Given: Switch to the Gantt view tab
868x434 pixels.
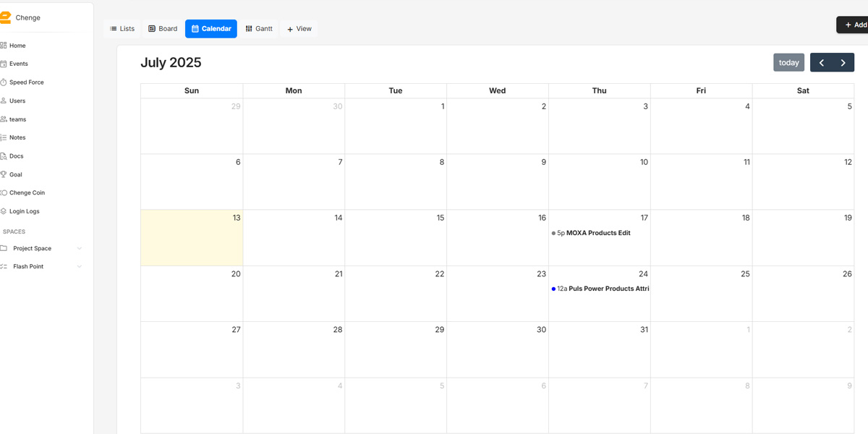Looking at the screenshot, I should tap(259, 29).
